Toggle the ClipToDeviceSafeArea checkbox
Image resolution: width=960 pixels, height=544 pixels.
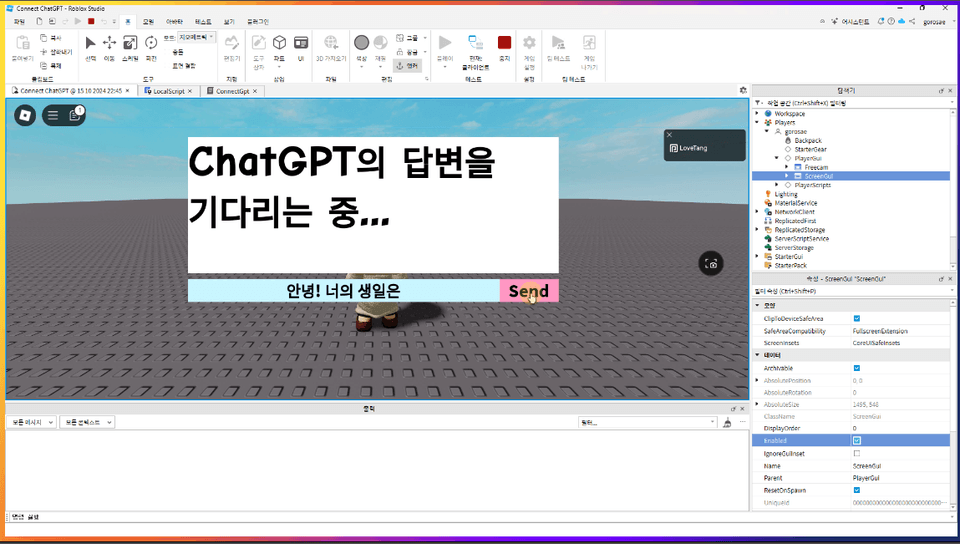click(857, 318)
